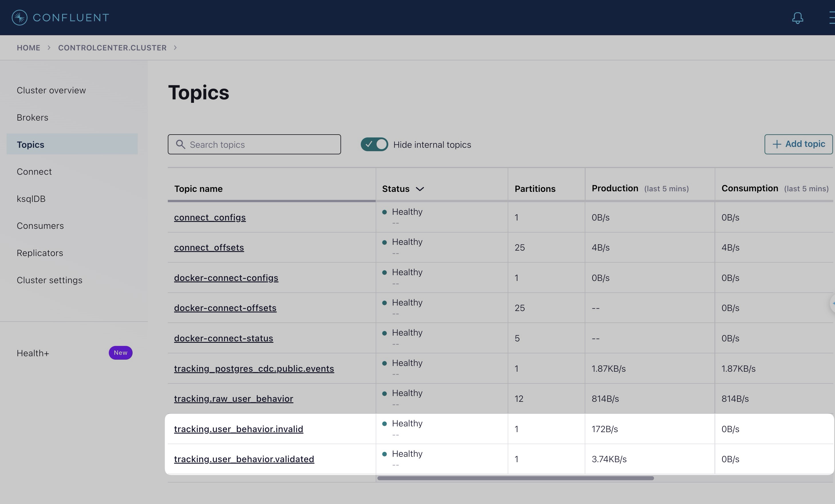
Task: Navigate to ksqlDB
Action: (31, 199)
